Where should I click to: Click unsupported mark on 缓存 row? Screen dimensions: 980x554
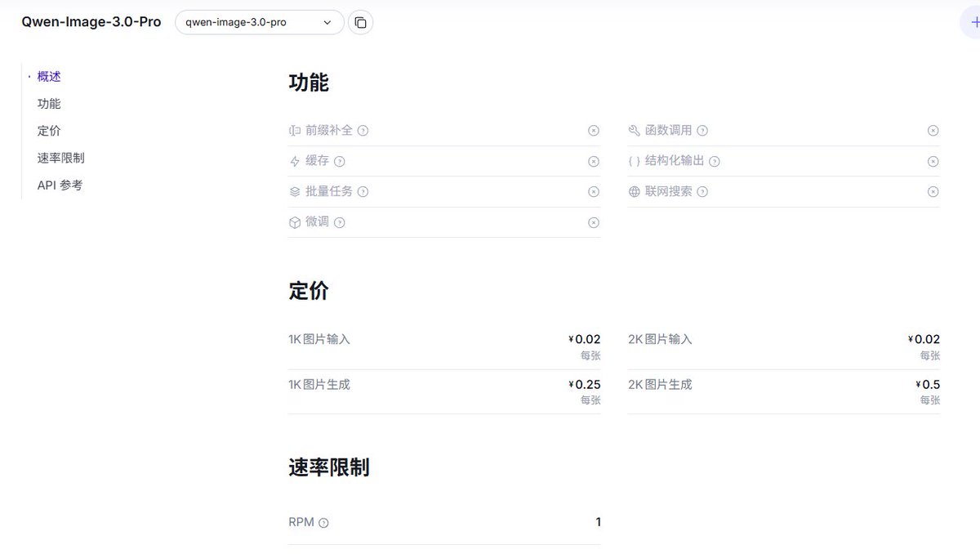(594, 162)
